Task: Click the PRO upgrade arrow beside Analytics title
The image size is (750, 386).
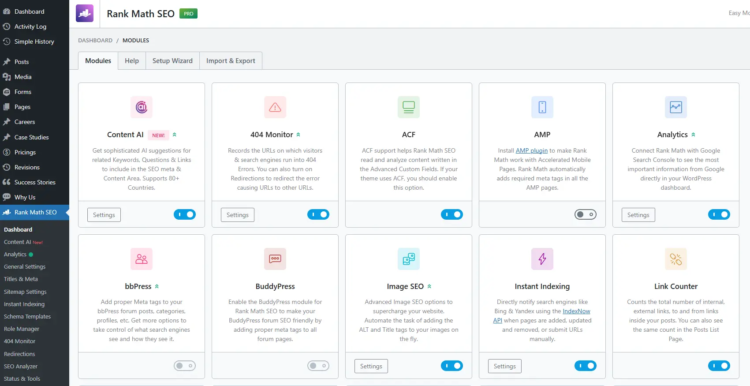Action: tap(694, 135)
